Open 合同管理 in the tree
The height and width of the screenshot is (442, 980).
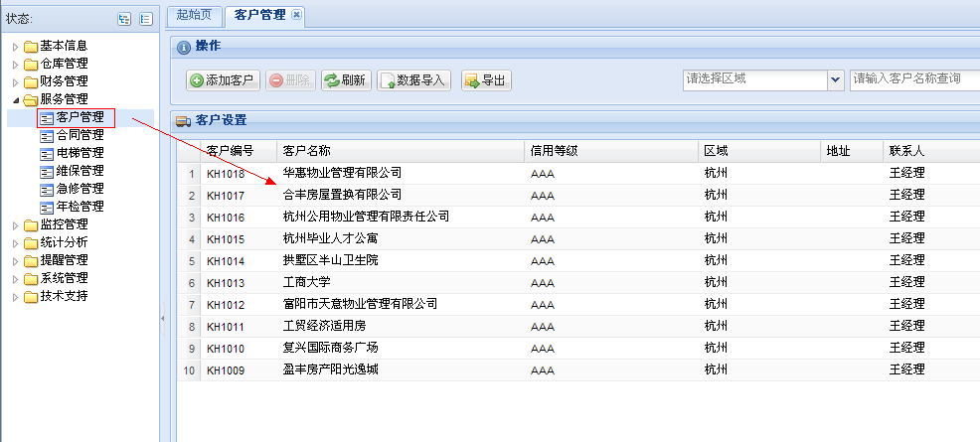click(80, 135)
